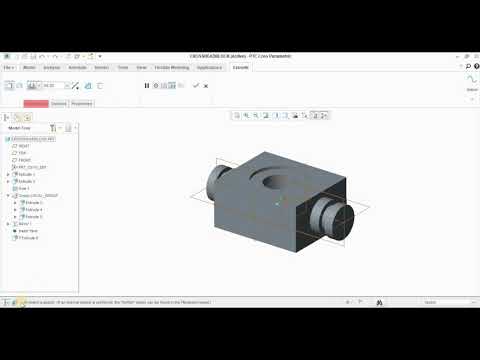
Task: Flip the extrude depth direction
Action: pos(75,86)
